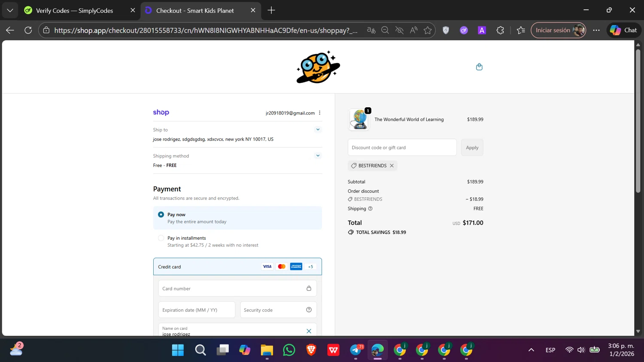Expand the Shipping method section
This screenshot has height=362, width=644.
click(x=318, y=156)
